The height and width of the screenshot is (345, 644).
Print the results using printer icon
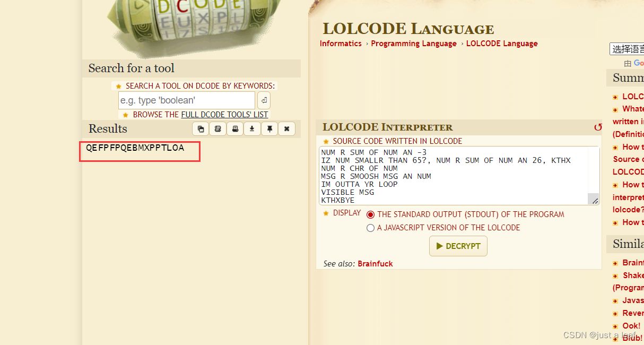(235, 128)
